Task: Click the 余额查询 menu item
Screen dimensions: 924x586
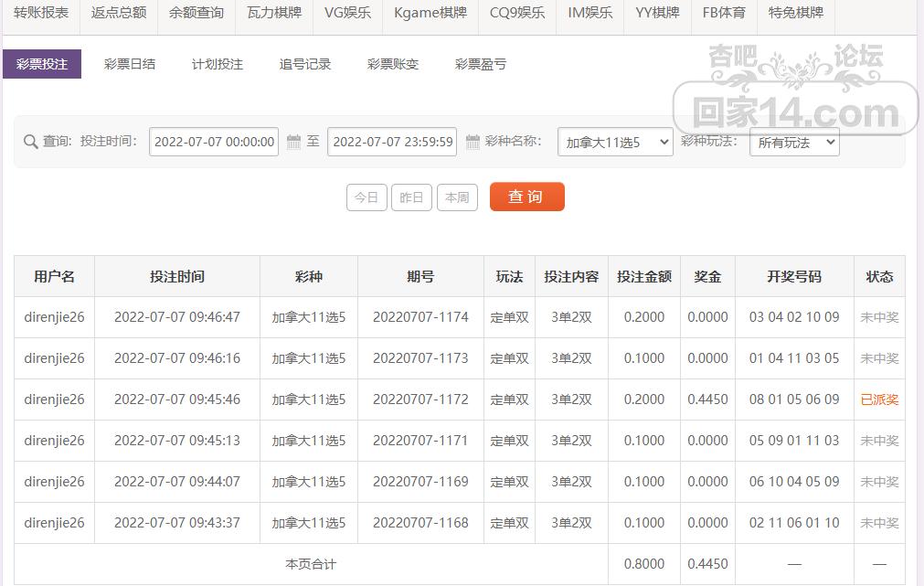Action: (195, 14)
